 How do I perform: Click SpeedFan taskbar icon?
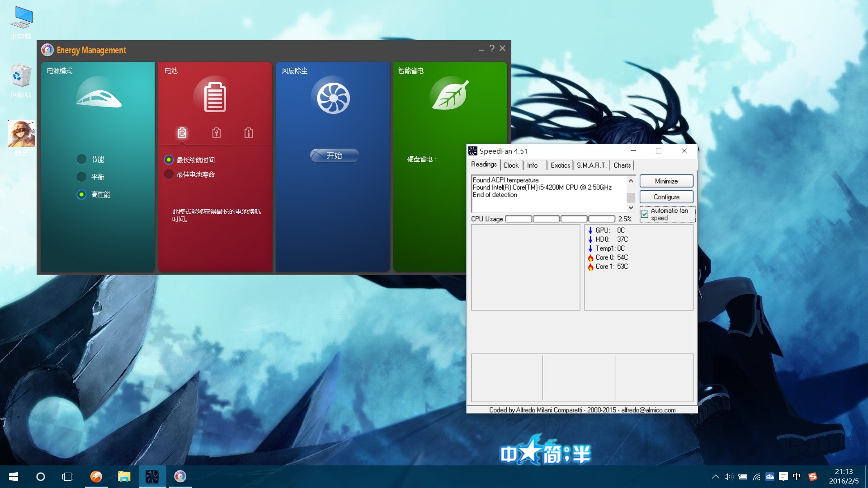pos(152,477)
